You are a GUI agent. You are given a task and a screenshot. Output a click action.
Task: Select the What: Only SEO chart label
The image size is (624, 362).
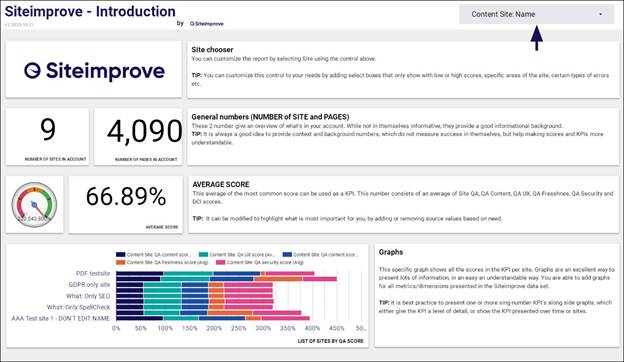pyautogui.click(x=88, y=296)
